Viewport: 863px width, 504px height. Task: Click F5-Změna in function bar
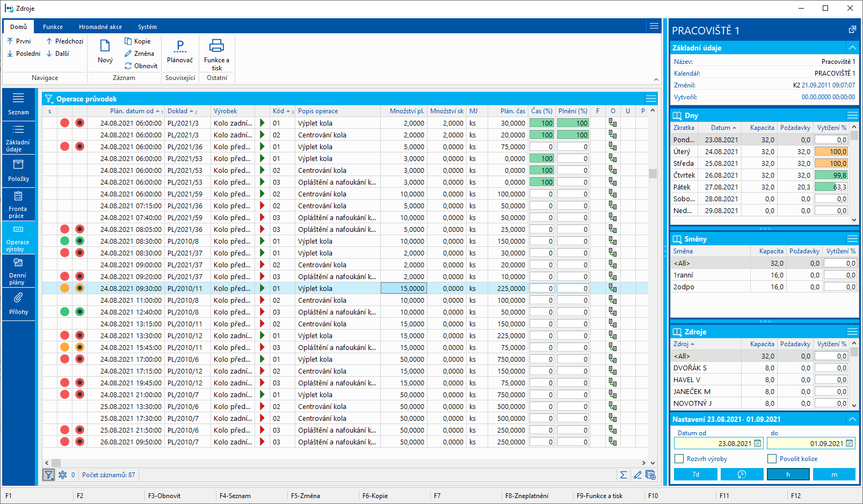click(306, 496)
